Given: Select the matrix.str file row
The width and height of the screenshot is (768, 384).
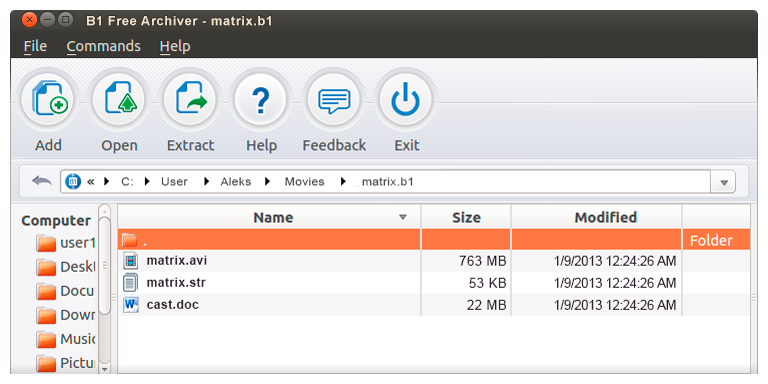Looking at the screenshot, I should [x=434, y=283].
